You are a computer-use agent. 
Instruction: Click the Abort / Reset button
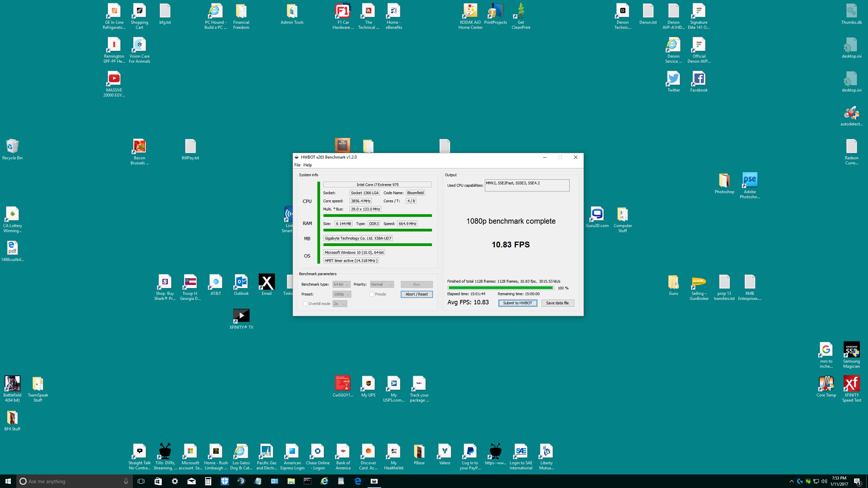[417, 294]
